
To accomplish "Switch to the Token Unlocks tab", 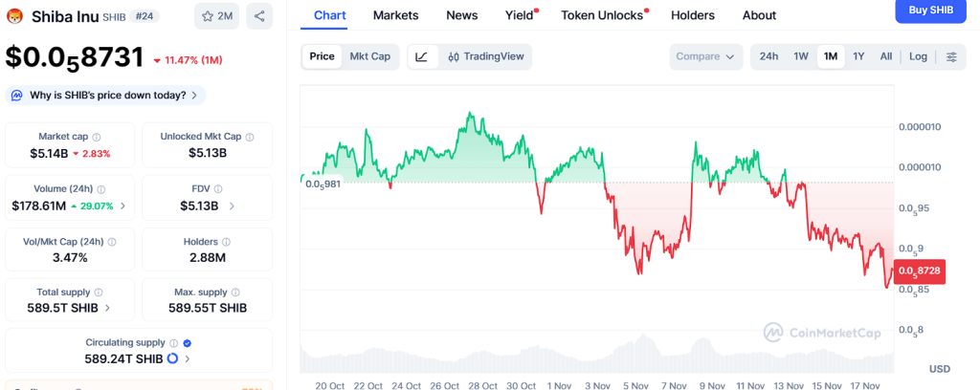I will click(602, 15).
